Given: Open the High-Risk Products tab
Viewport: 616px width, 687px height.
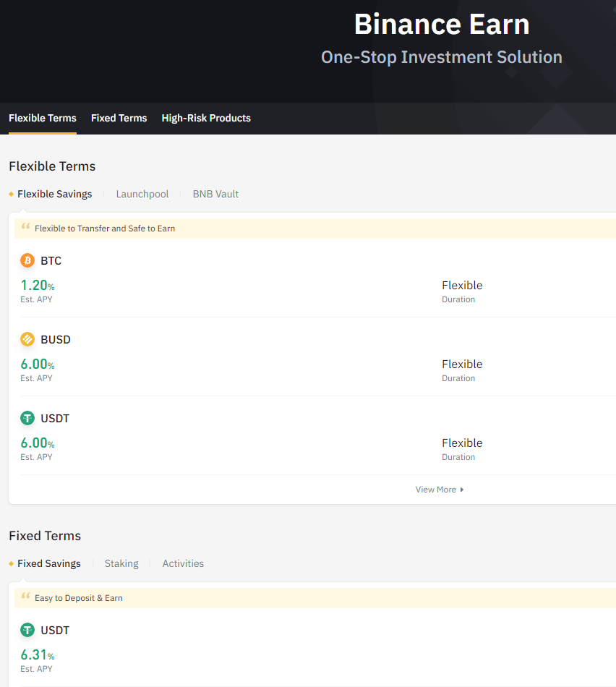Looking at the screenshot, I should pyautogui.click(x=206, y=118).
